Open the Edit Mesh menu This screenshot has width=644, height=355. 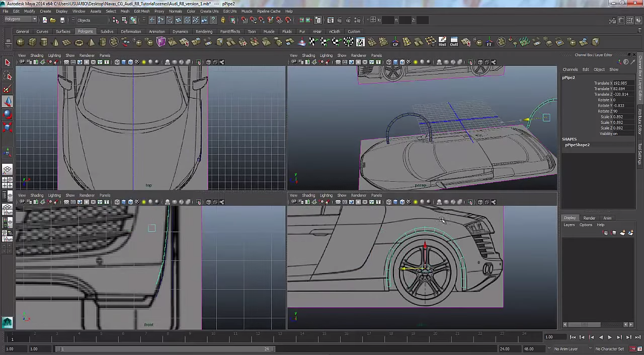(141, 11)
